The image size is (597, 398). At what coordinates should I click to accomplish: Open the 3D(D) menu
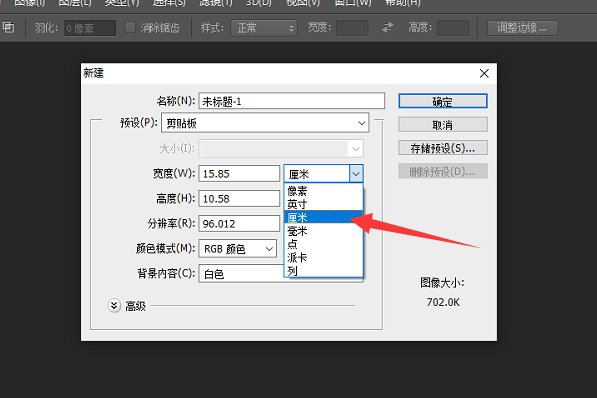tap(259, 3)
